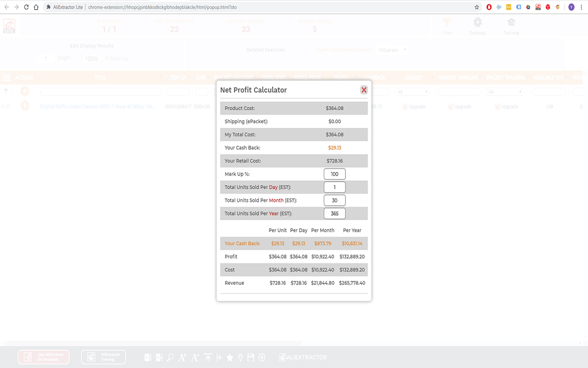The image size is (588, 368).
Task: Click the lightbulb tips icon
Action: pos(240,357)
